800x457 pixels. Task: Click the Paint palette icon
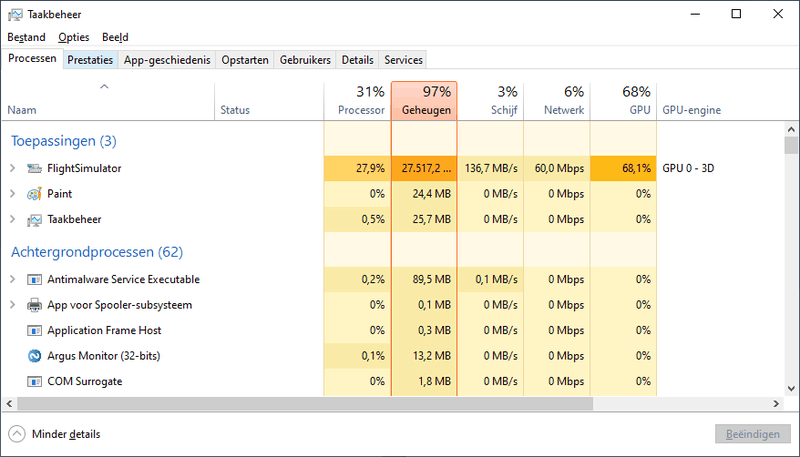(34, 194)
